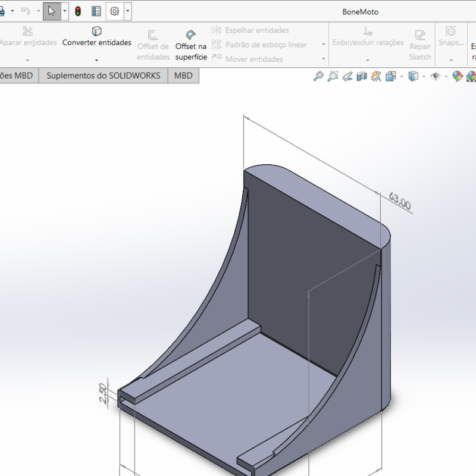Click the Offset na superfície icon
Screen dimensions: 476x476
(x=190, y=35)
